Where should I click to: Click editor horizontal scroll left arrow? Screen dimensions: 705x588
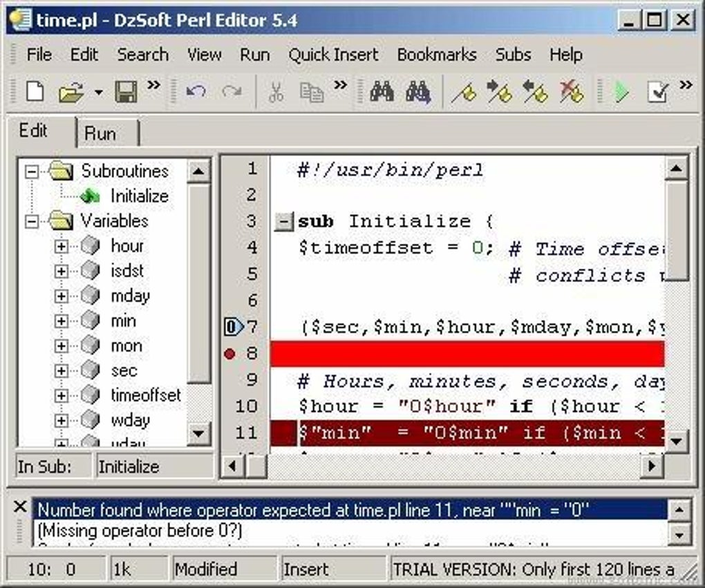click(232, 466)
